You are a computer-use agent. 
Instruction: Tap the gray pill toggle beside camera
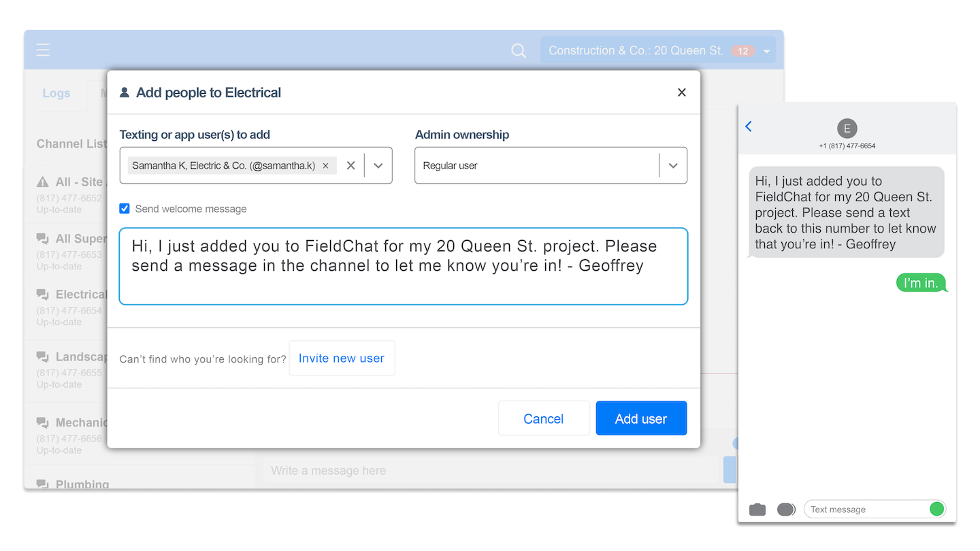click(x=786, y=510)
